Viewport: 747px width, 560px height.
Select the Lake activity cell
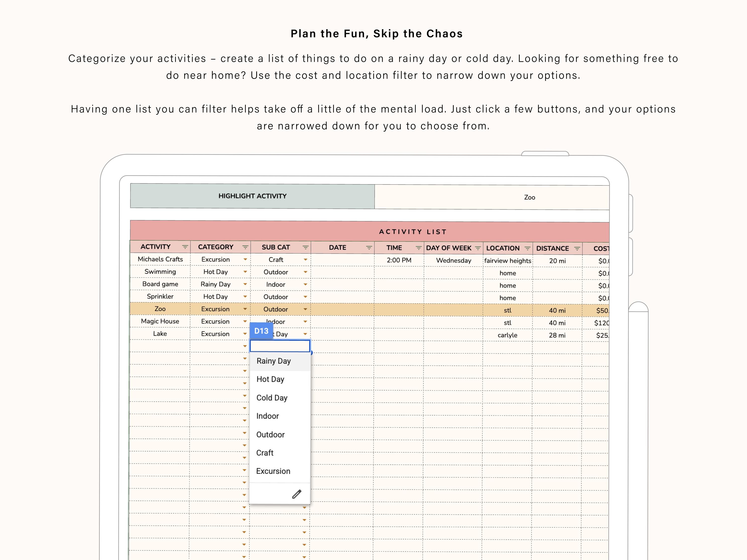tap(160, 334)
